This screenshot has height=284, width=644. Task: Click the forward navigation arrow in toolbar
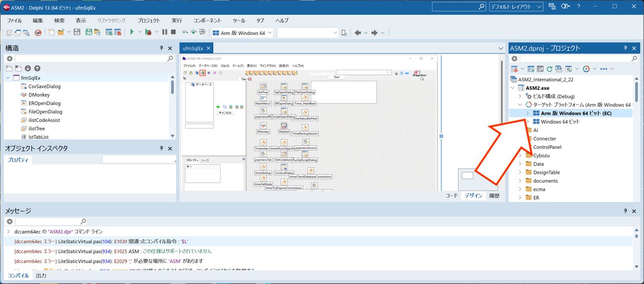[375, 33]
